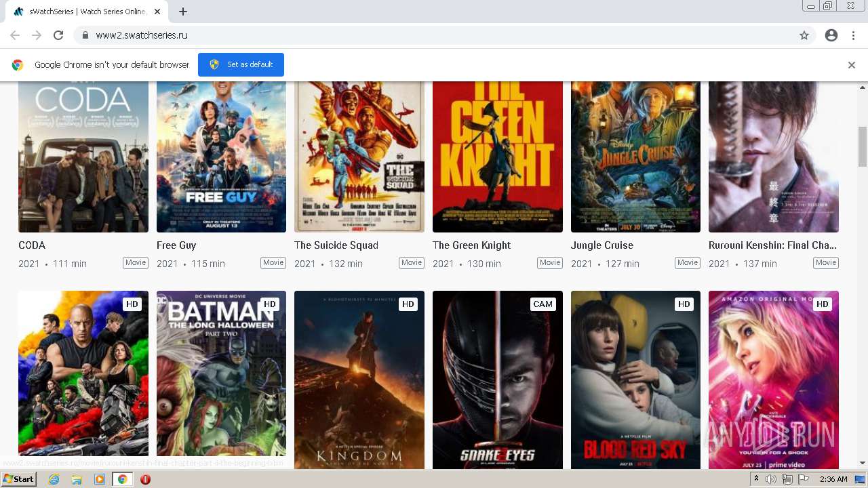Click the Movie tag under CODA
The width and height of the screenshot is (868, 488).
pyautogui.click(x=136, y=263)
